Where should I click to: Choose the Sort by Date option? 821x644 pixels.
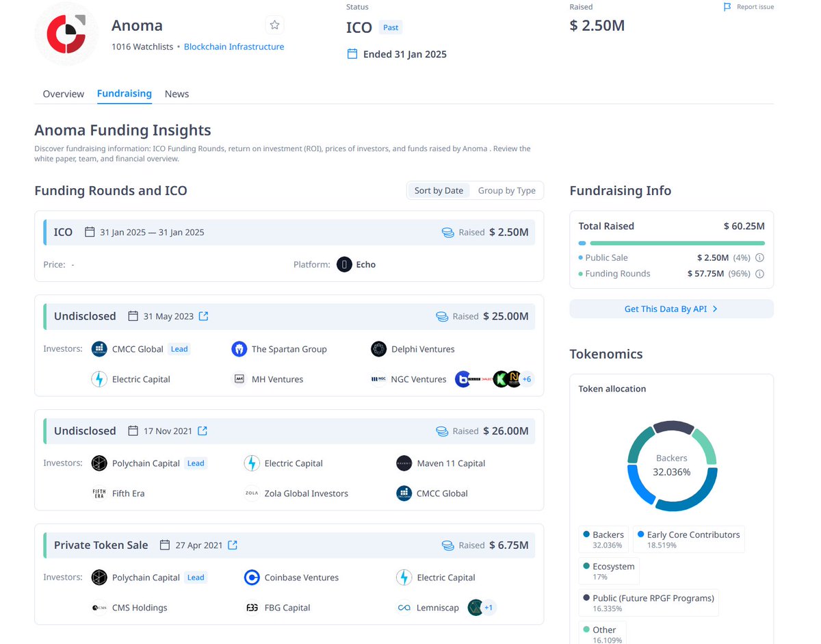click(439, 190)
